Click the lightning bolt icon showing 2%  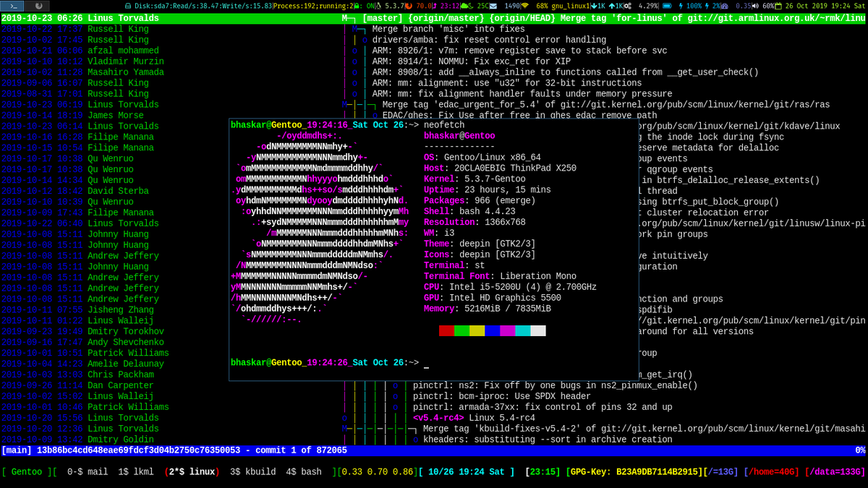tap(707, 6)
